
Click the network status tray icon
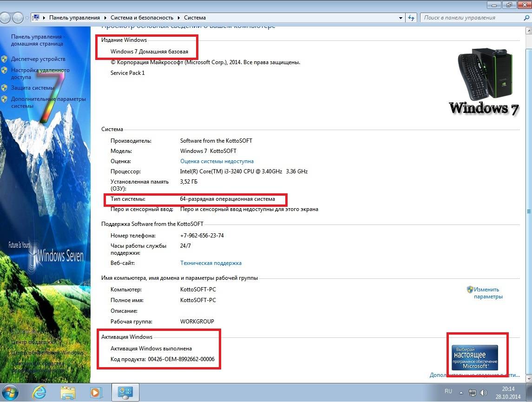point(472,393)
